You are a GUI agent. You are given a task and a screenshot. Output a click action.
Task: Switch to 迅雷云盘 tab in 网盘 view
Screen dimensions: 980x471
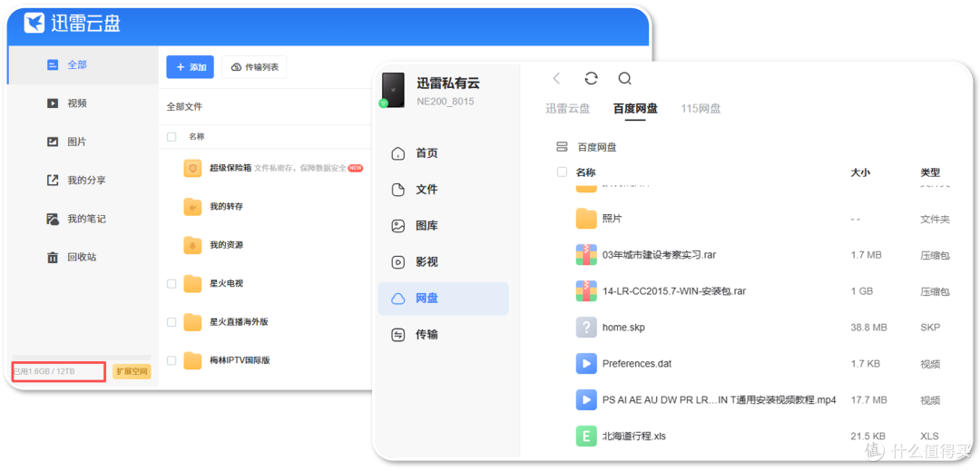(x=567, y=109)
